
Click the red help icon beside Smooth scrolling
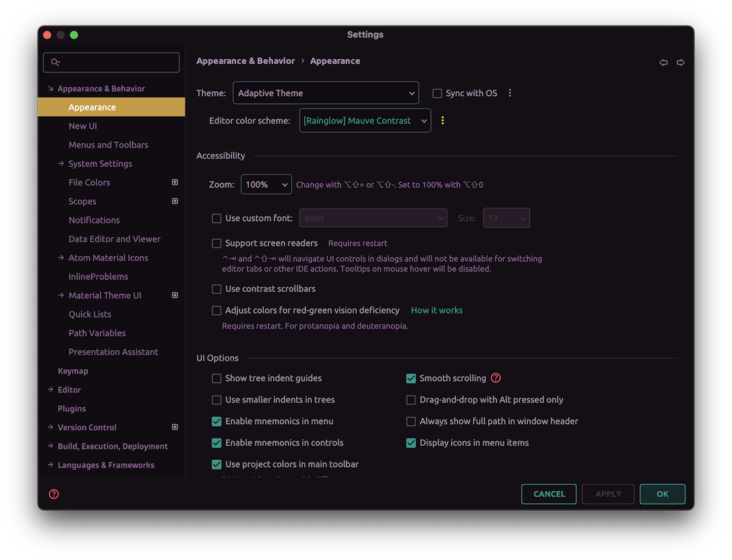click(x=496, y=378)
